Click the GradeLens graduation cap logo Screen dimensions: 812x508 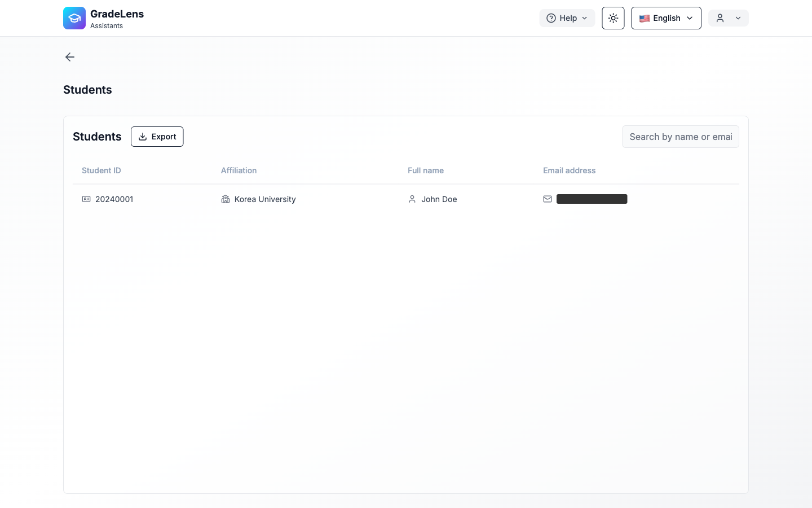[x=74, y=18]
